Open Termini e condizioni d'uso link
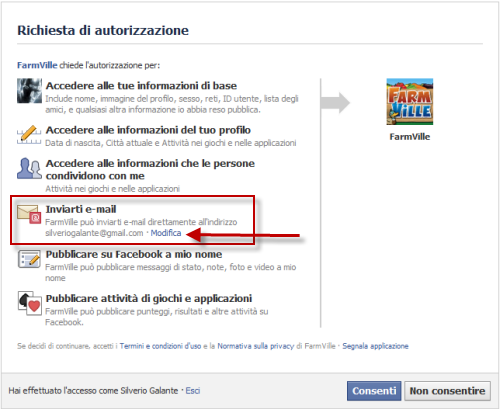The width and height of the screenshot is (500, 409). coord(160,346)
